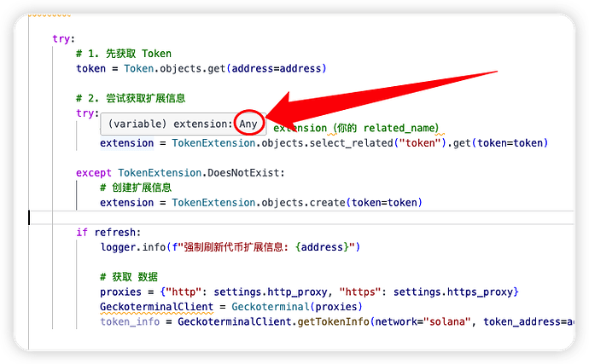Click 'proxies' variable assignment
This screenshot has height=364, width=589.
coord(120,292)
